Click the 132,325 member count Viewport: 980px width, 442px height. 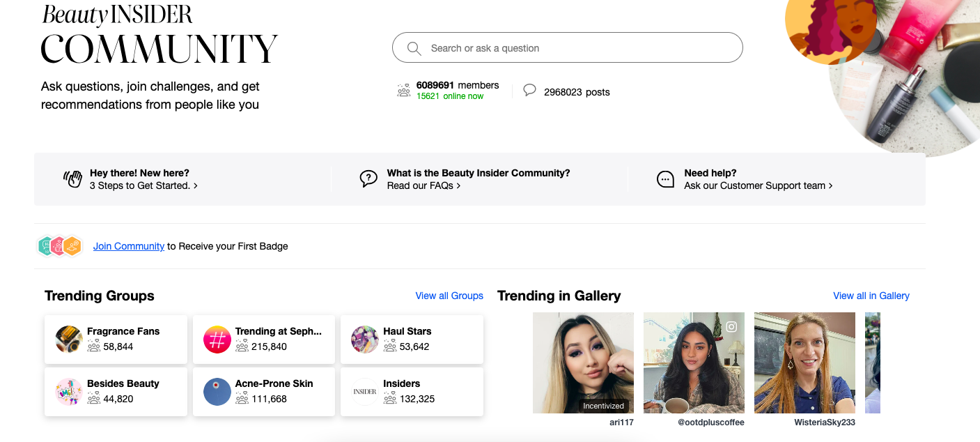tap(417, 399)
